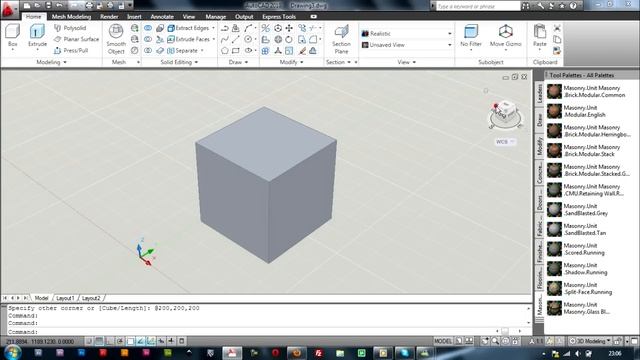This screenshot has width=640, height=360.
Task: Select the Line draw tool
Action: tap(236, 40)
